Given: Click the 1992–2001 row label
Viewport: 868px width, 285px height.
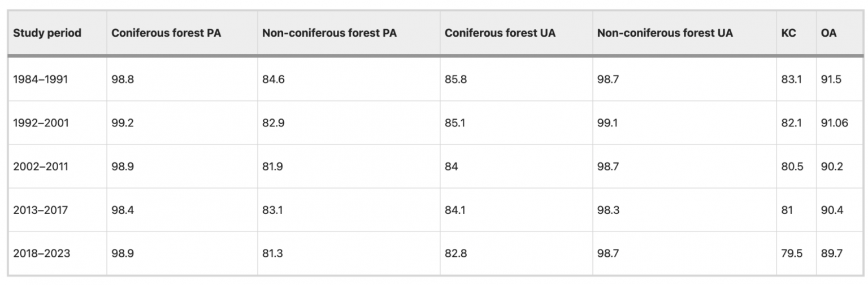Looking at the screenshot, I should pyautogui.click(x=41, y=122).
